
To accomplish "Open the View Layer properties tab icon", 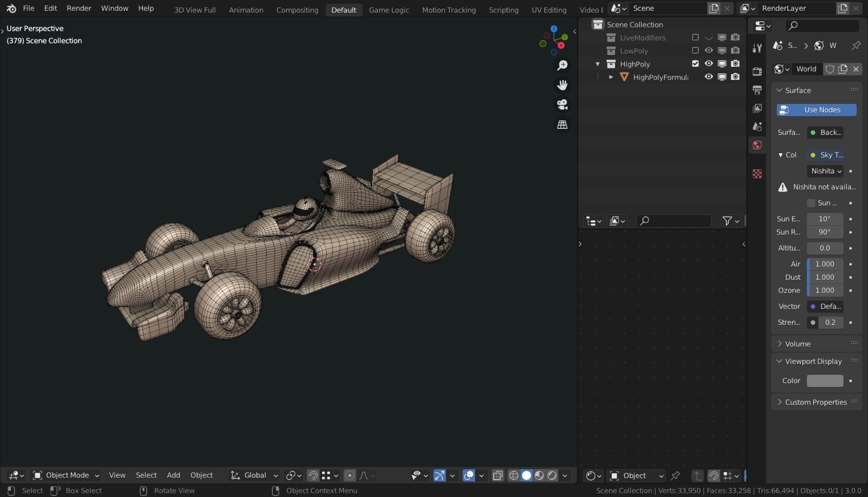I will click(757, 108).
